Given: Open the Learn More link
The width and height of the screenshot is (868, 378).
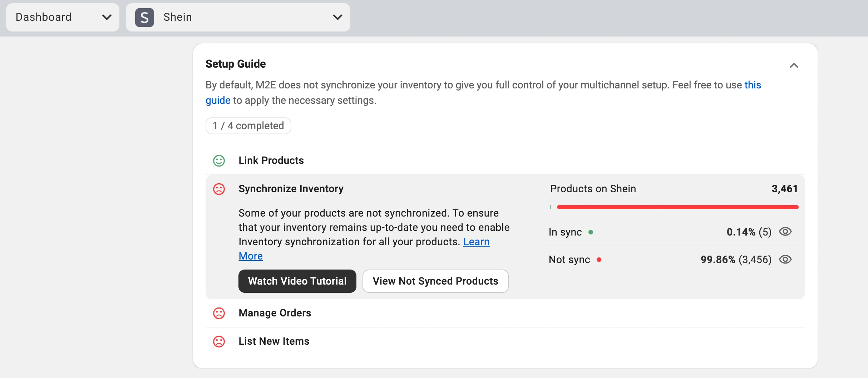Looking at the screenshot, I should 476,242.
